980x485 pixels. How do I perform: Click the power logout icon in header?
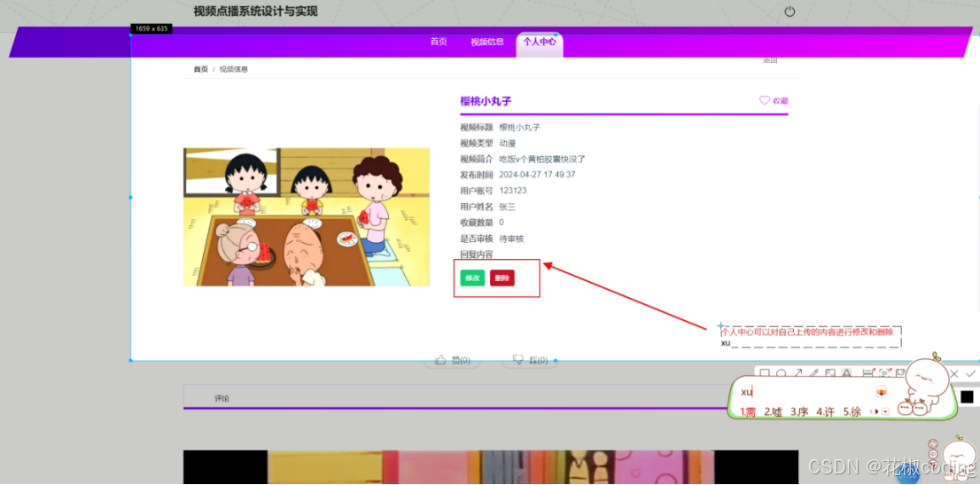[789, 12]
